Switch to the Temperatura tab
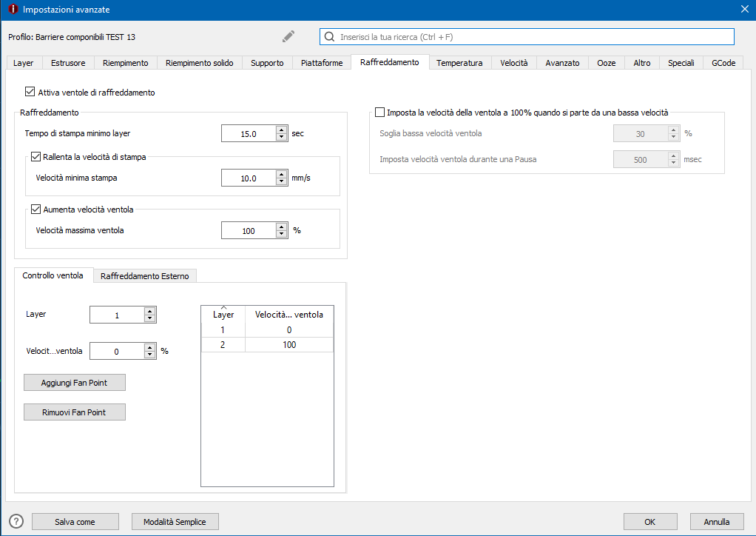756x536 pixels. coord(459,63)
